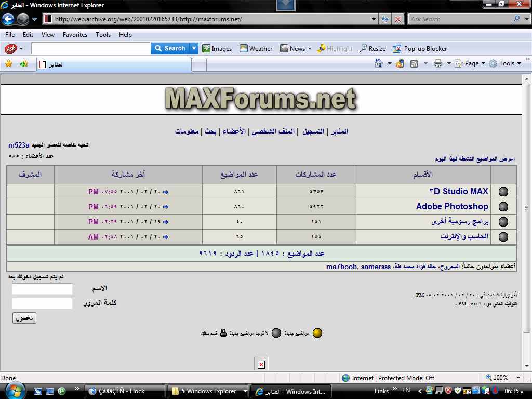Viewport: 532px width, 399px height.
Task: Open the Help menu
Action: point(125,35)
